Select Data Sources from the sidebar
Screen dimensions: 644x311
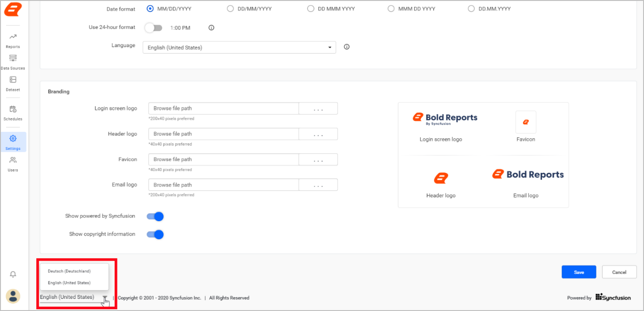[x=13, y=61]
